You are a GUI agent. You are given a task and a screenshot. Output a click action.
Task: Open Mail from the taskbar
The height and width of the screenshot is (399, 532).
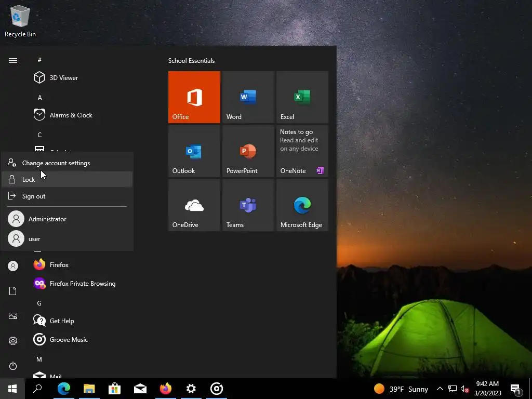point(140,389)
